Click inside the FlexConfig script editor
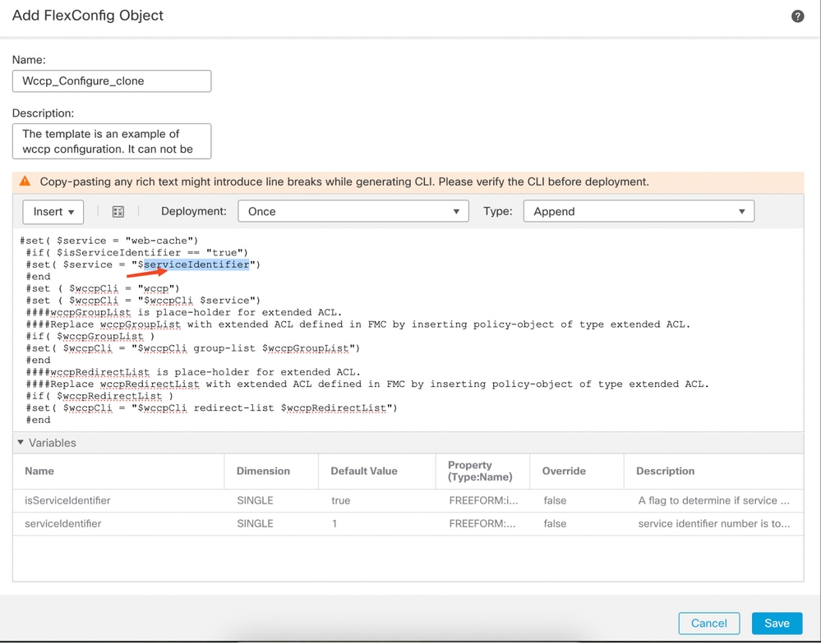Viewport: 821px width, 644px height. [x=408, y=329]
